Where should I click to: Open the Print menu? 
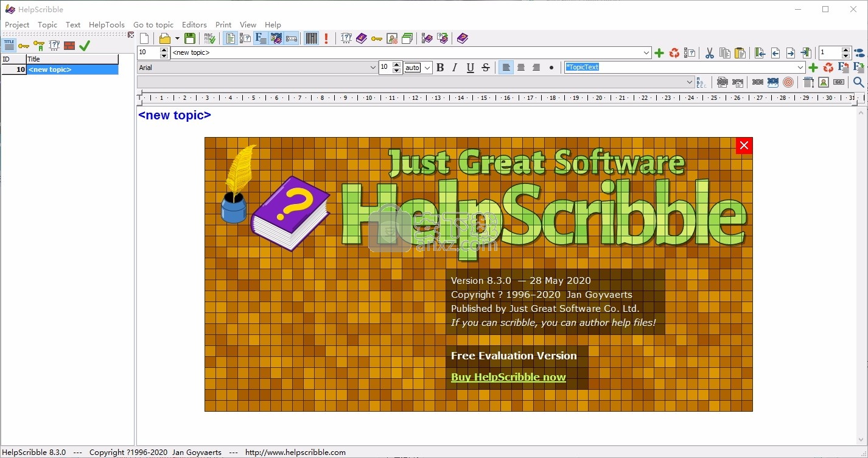pyautogui.click(x=223, y=25)
